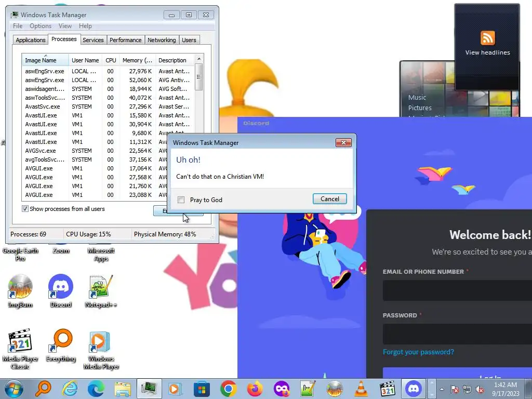The height and width of the screenshot is (399, 532).
Task: Open the Discord desktop shortcut
Action: [61, 291]
